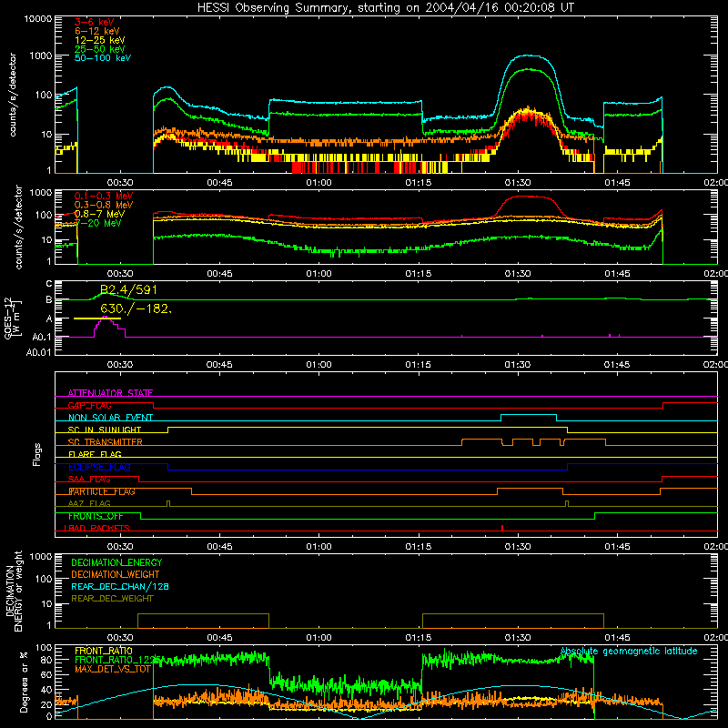Select the BAD_PACKETS flag label
The width and height of the screenshot is (728, 728).
pos(97,528)
